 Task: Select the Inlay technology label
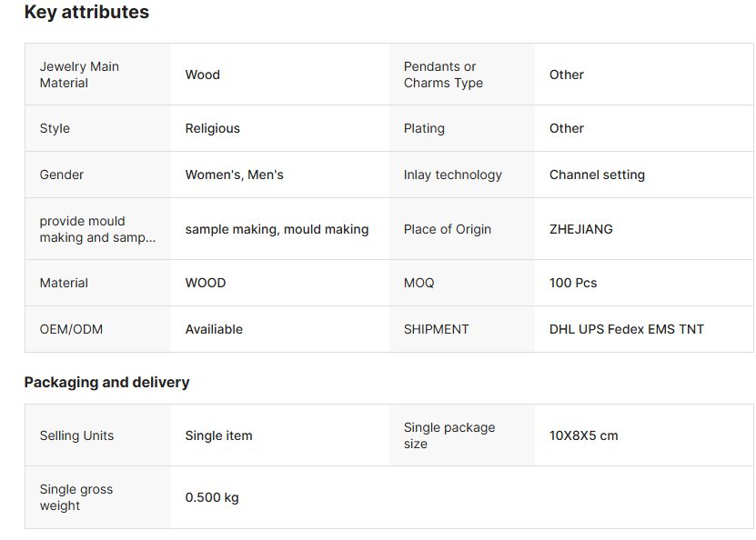tap(453, 175)
